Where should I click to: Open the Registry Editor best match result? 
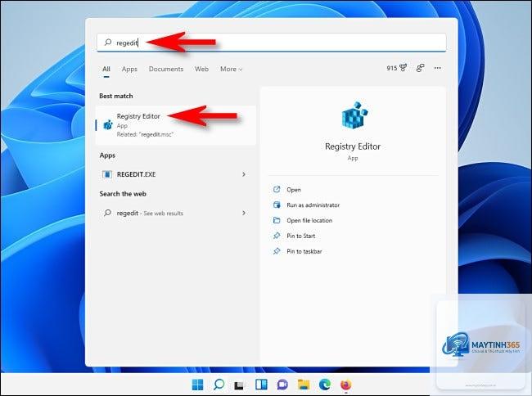(176, 125)
